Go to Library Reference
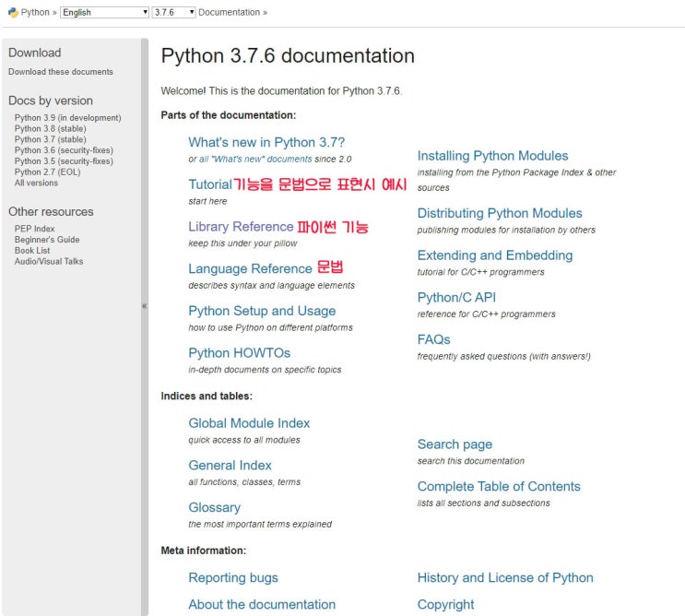Screen dimensions: 685x616 (x=241, y=227)
